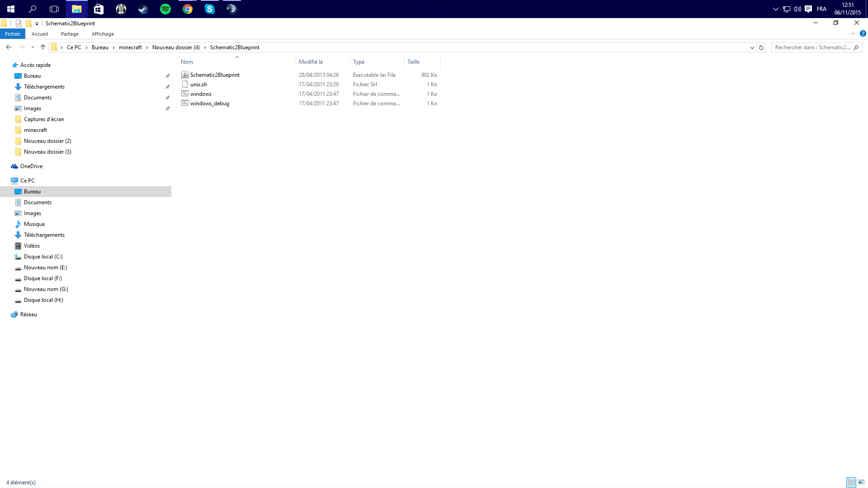Click minecraft in the address breadcrumb
868x488 pixels.
130,47
